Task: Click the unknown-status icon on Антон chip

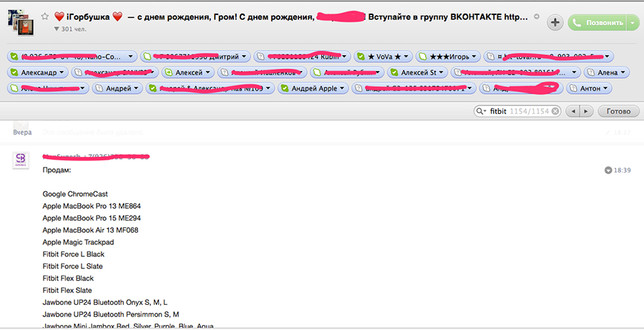Action: [x=573, y=88]
